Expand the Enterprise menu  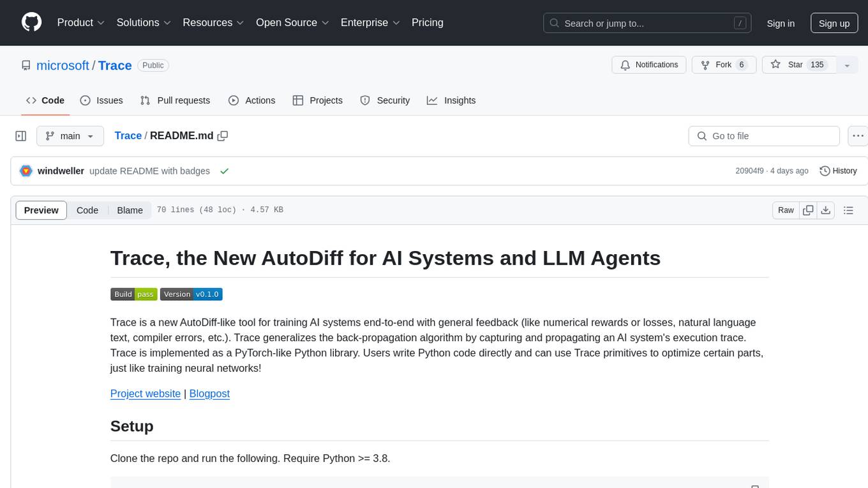click(370, 22)
